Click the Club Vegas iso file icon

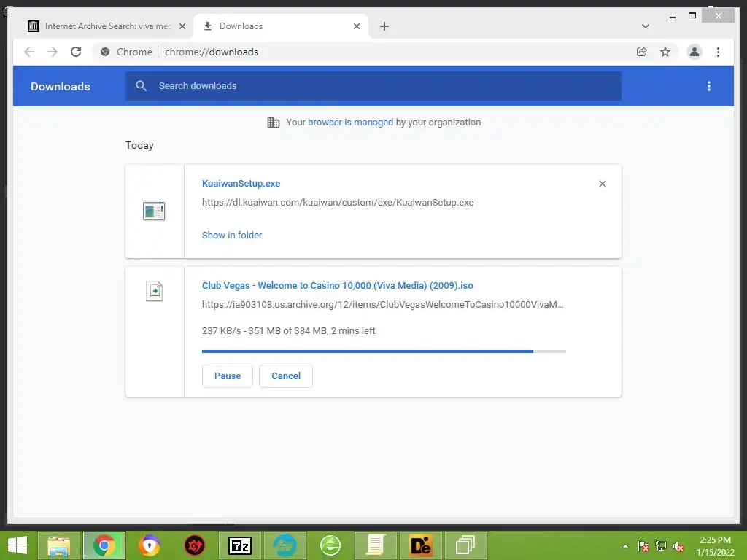coord(155,291)
